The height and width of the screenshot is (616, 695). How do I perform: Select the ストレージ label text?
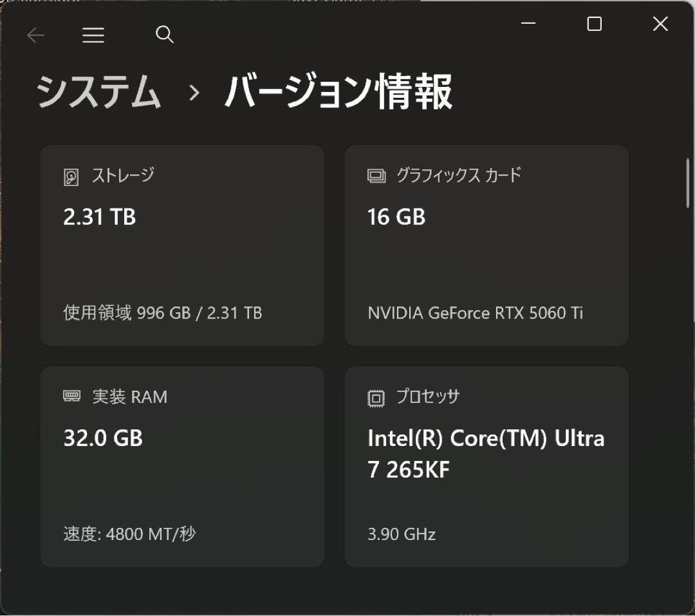coord(123,175)
